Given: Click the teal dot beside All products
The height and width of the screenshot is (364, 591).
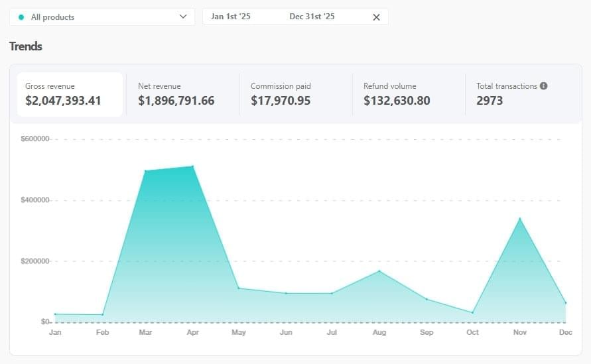Looking at the screenshot, I should point(21,17).
